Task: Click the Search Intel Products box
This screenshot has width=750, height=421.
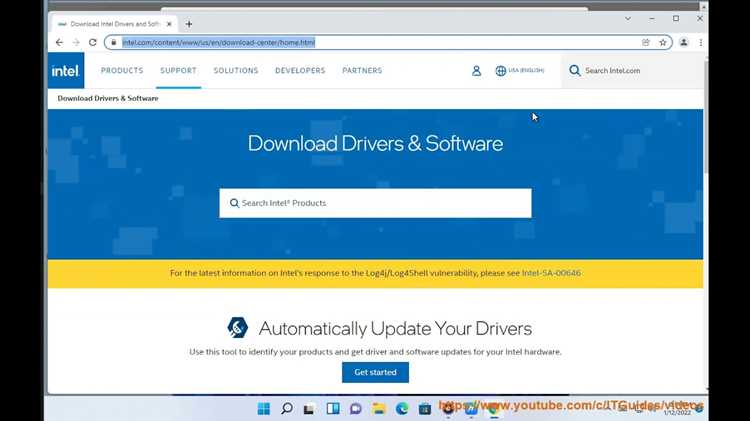Action: click(x=375, y=203)
